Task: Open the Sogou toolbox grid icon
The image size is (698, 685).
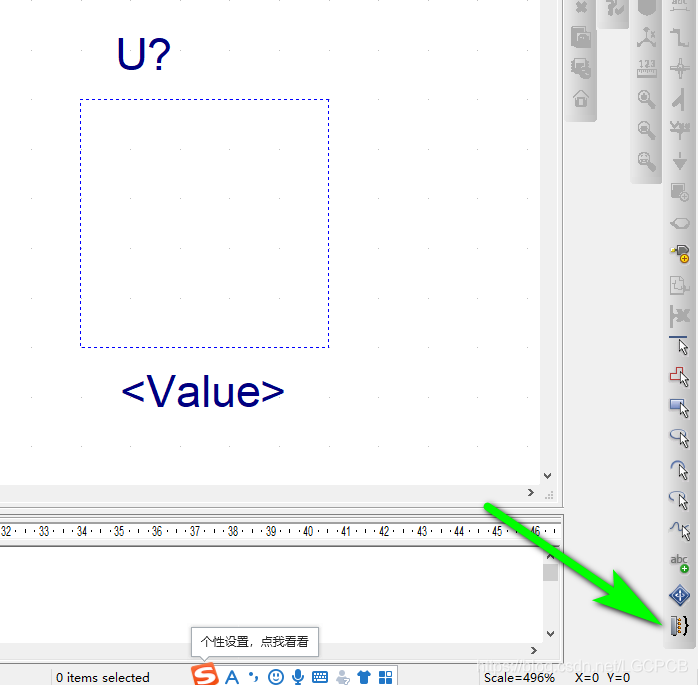Action: 386,677
